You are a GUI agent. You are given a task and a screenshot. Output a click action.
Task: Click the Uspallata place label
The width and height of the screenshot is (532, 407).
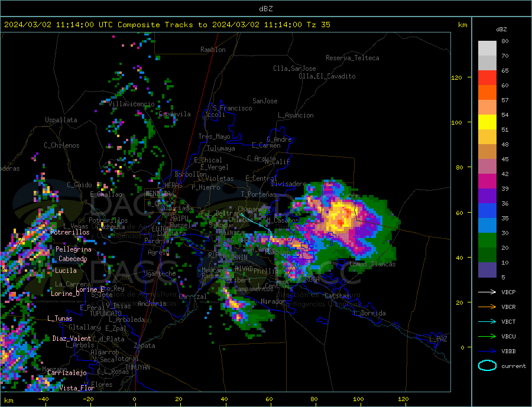61,120
